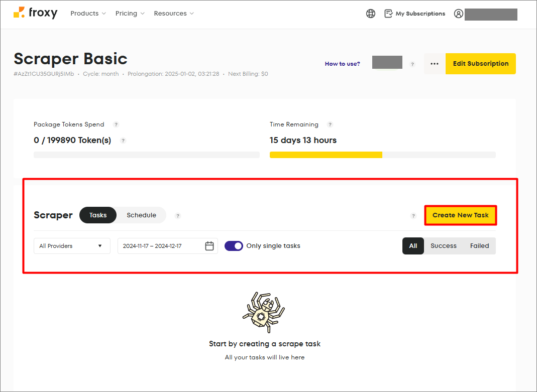The height and width of the screenshot is (392, 537).
Task: Filter tasks by Failed status
Action: [x=479, y=246]
